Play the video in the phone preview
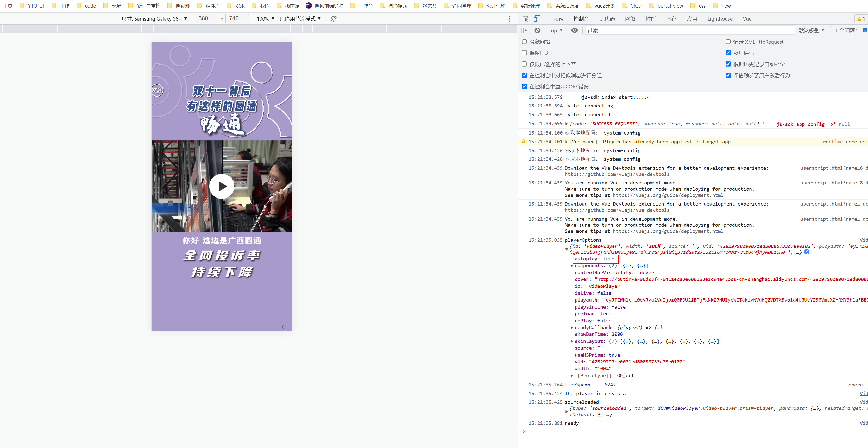This screenshot has height=448, width=868. point(222,186)
